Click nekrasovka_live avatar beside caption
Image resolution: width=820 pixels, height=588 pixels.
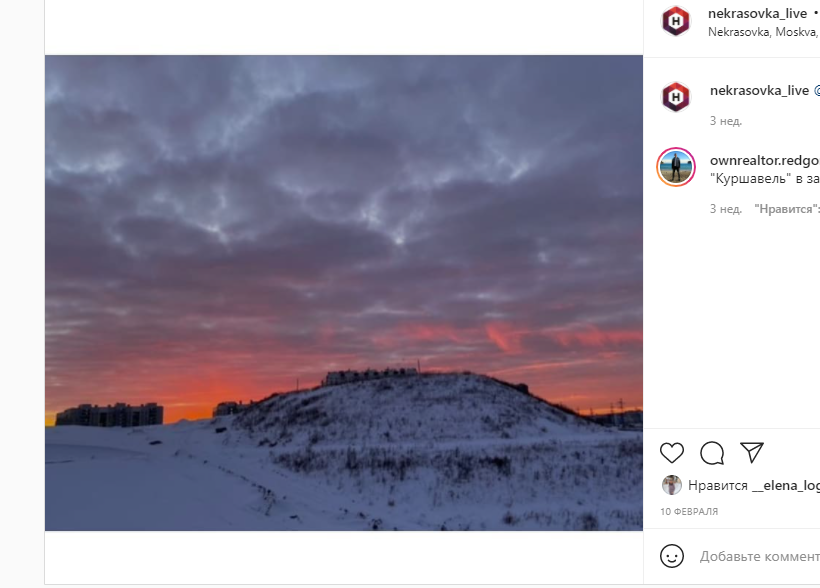tap(676, 97)
